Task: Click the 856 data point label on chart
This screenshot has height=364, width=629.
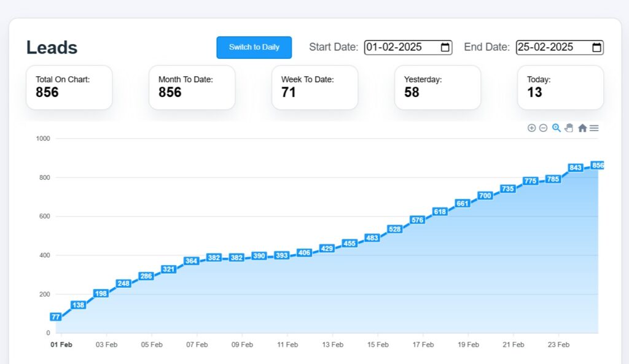Action: tap(597, 166)
